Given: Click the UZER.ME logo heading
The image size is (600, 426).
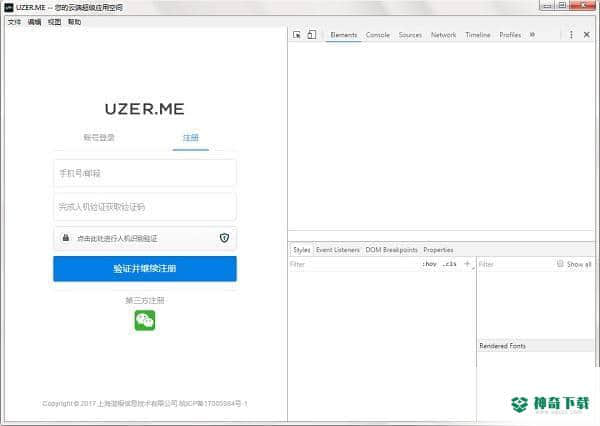Looking at the screenshot, I should pos(145,109).
